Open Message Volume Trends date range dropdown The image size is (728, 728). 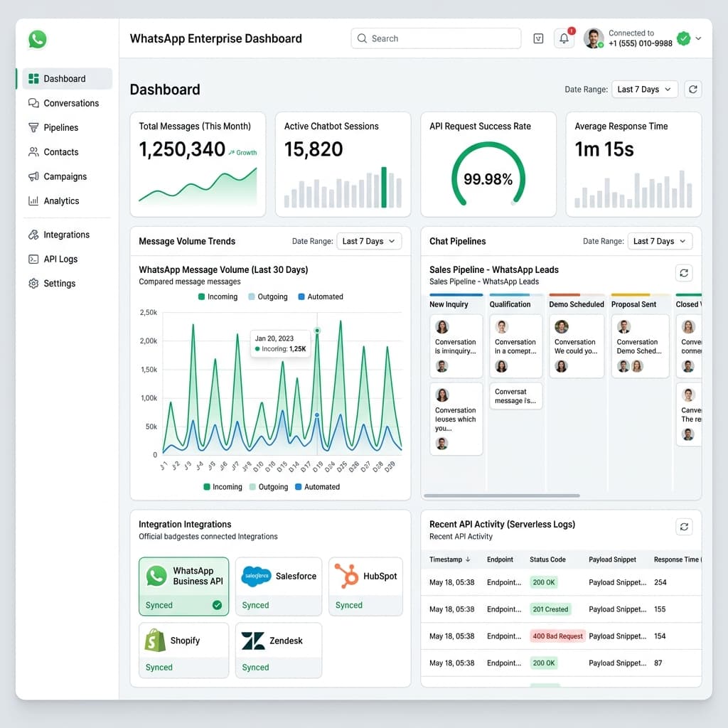[369, 241]
